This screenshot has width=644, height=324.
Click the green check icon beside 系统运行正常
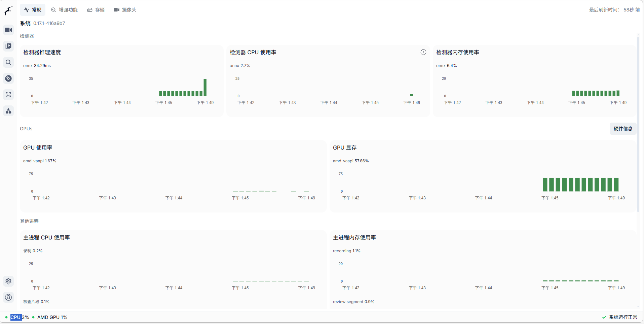click(604, 317)
